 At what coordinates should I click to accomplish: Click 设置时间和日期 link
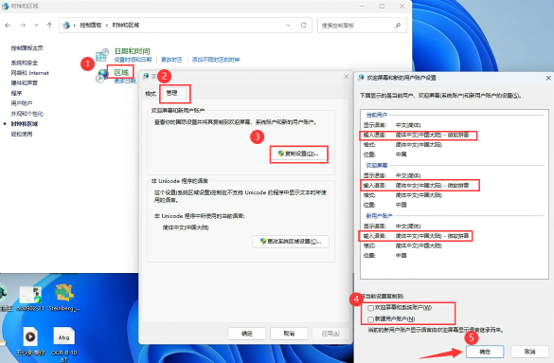point(133,60)
